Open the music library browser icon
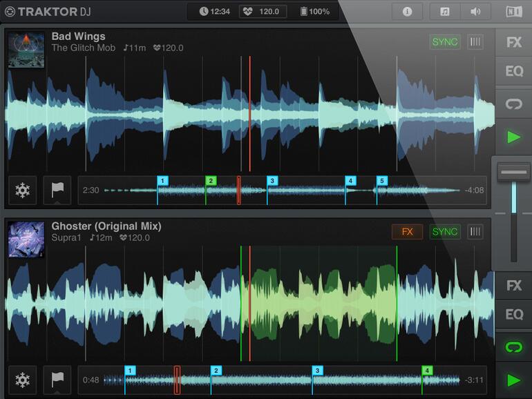 pos(445,12)
